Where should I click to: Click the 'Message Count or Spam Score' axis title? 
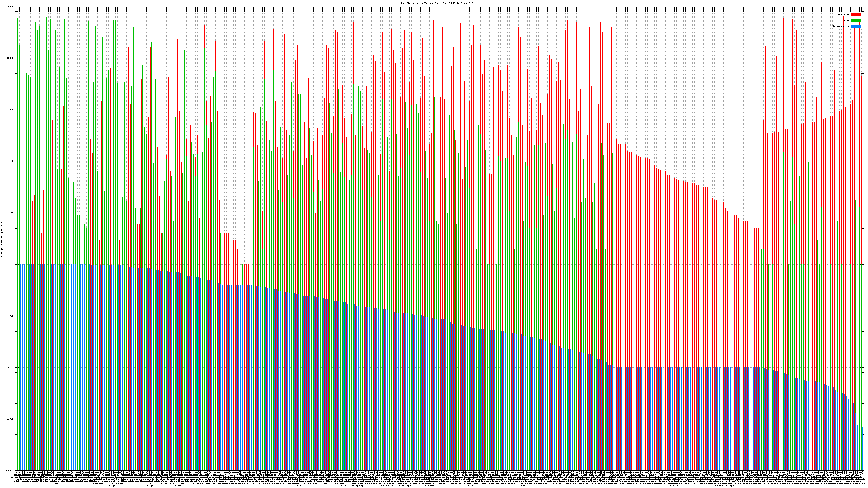pyautogui.click(x=2, y=239)
